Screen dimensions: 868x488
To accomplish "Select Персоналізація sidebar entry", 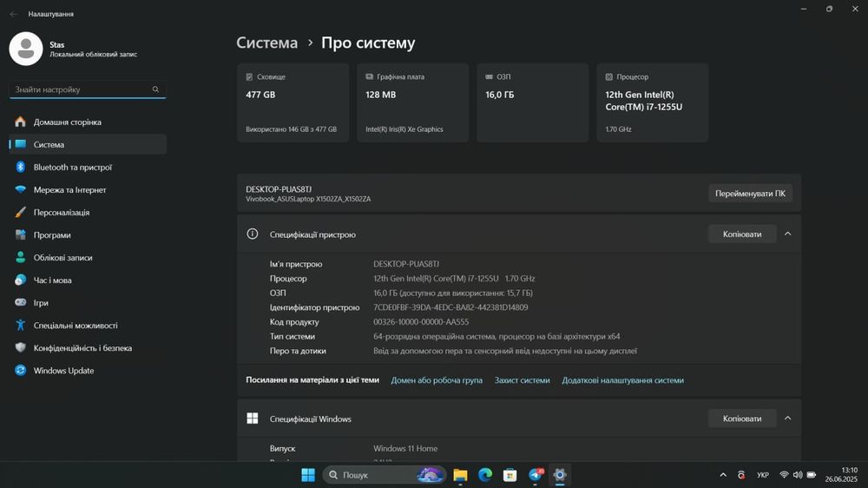I will click(88, 212).
